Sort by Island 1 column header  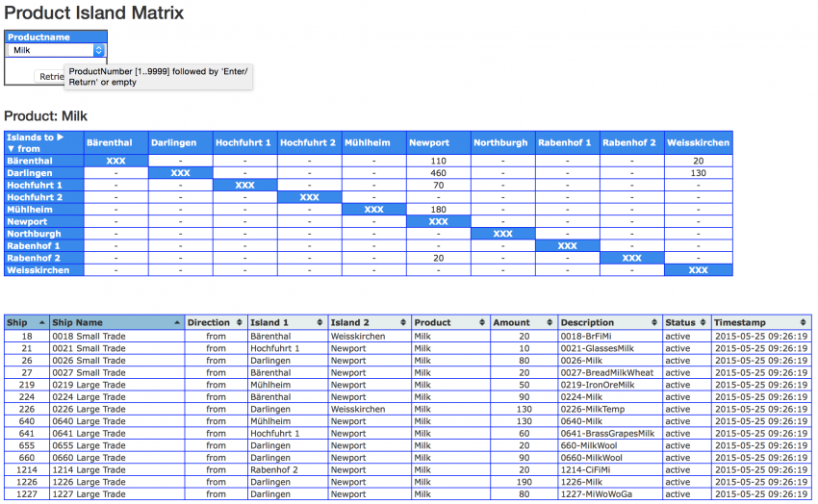pos(288,322)
